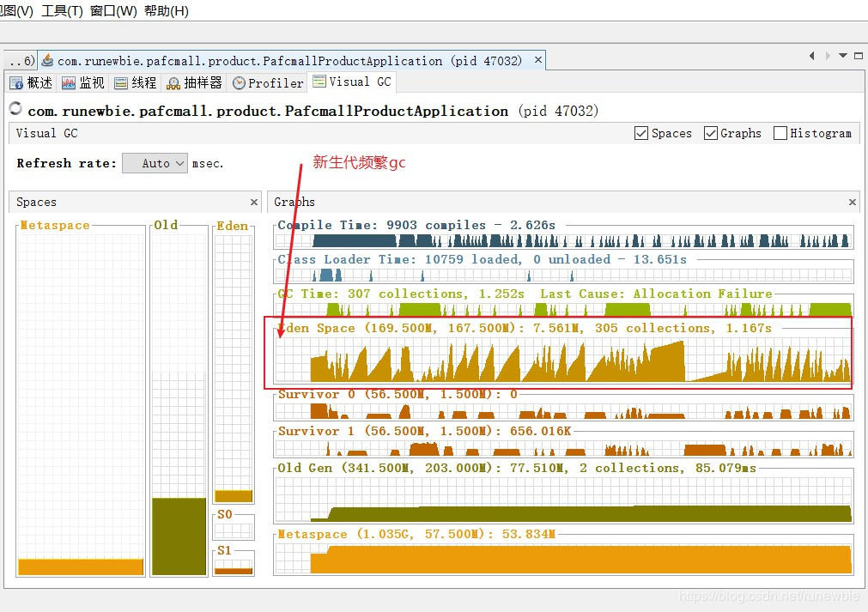The image size is (868, 612).
Task: Open the document list dropdown arrow
Action: (x=842, y=55)
